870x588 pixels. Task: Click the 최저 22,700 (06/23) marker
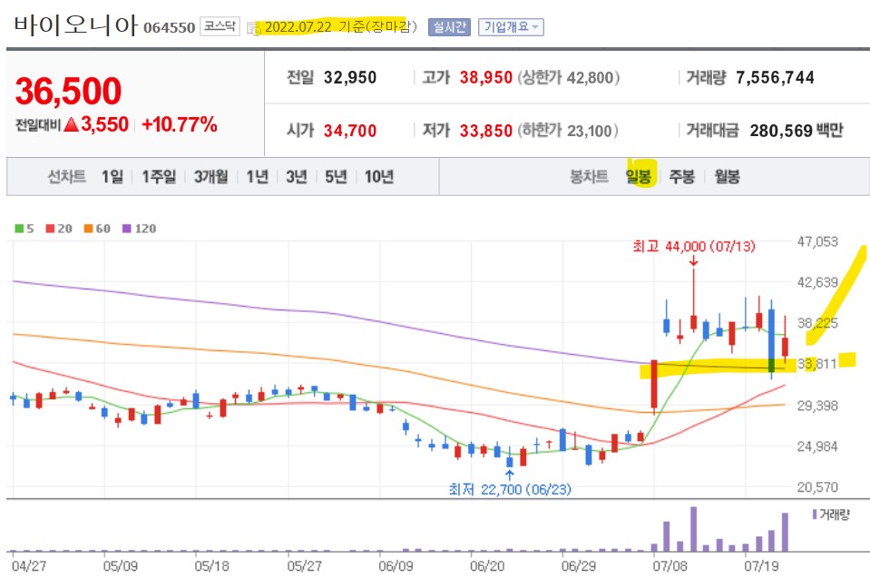[510, 489]
